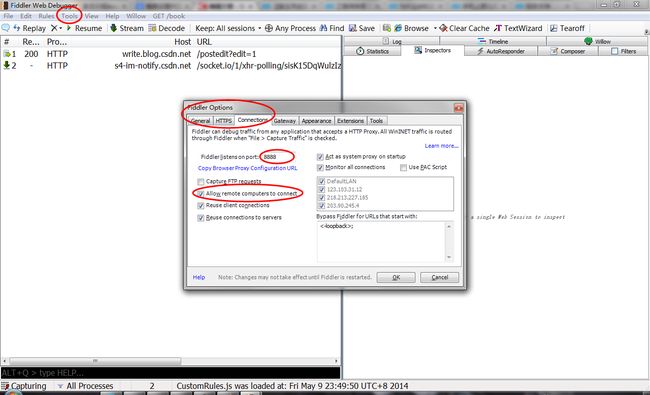The height and width of the screenshot is (395, 650).
Task: Toggle the Decode button
Action: coord(166,28)
